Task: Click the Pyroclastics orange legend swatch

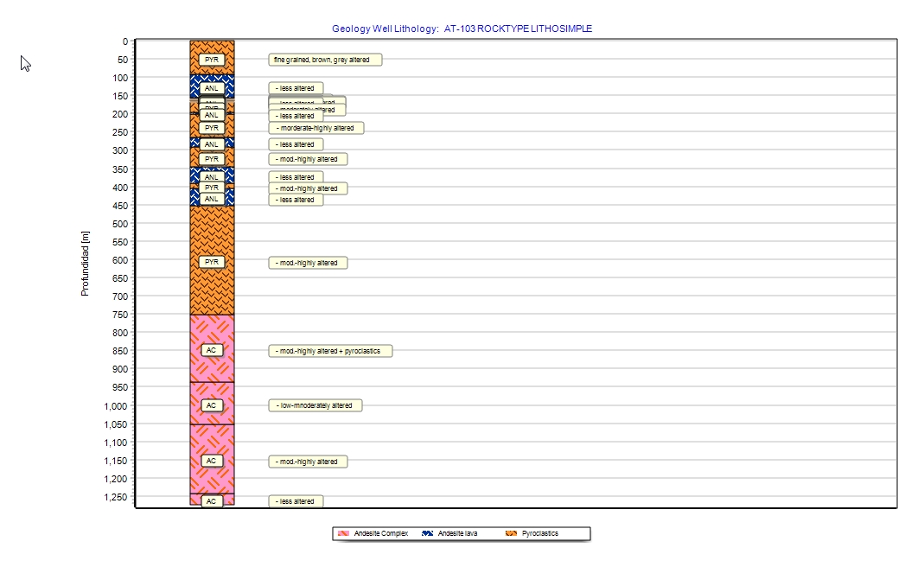Action: (x=511, y=533)
